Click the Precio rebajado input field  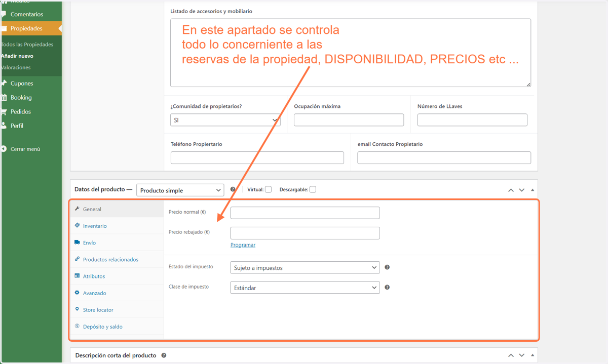(305, 233)
